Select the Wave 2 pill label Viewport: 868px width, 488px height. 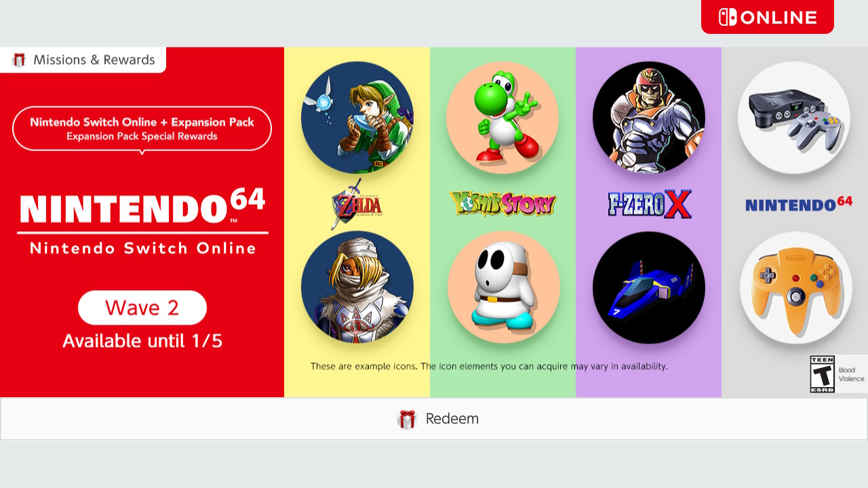point(142,308)
